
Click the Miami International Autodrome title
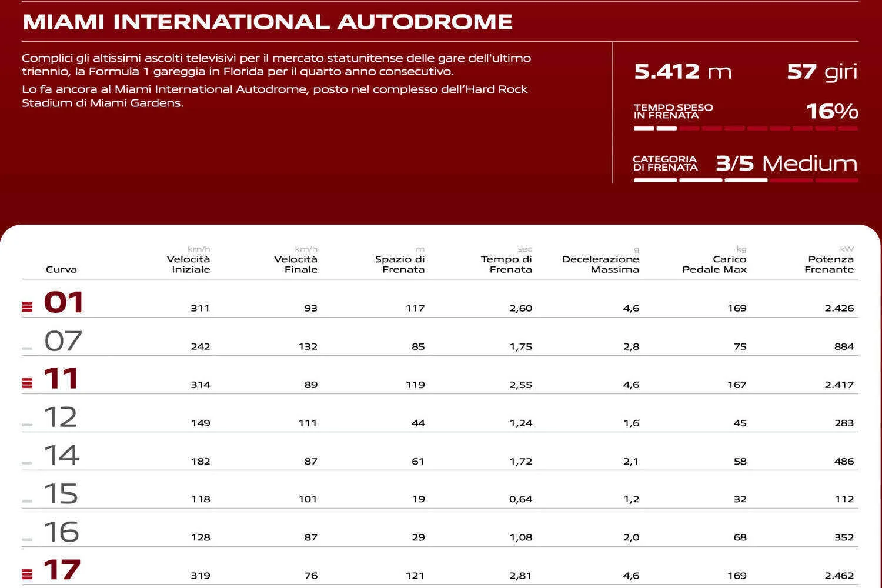(x=268, y=22)
